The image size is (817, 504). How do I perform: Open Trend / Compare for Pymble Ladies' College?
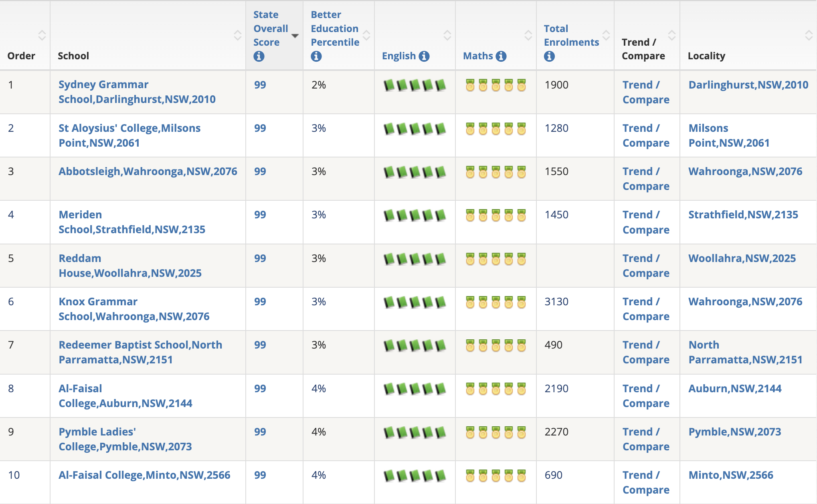tap(646, 439)
